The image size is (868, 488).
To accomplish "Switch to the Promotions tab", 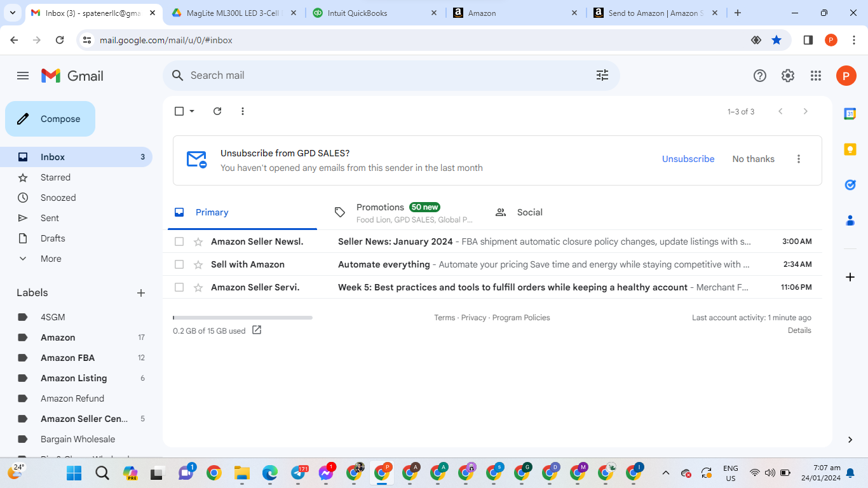I will pyautogui.click(x=405, y=213).
